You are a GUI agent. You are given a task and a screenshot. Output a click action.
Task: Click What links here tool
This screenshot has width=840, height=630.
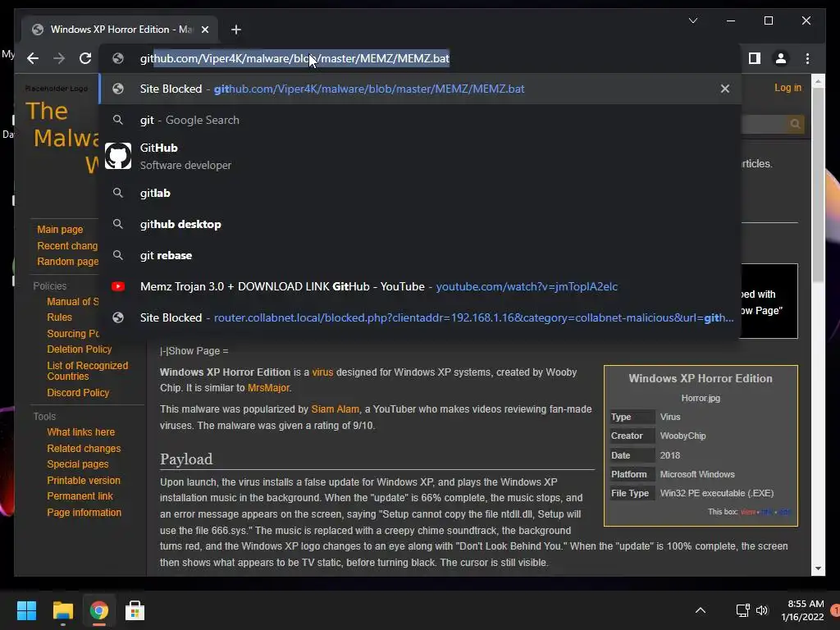(80, 431)
